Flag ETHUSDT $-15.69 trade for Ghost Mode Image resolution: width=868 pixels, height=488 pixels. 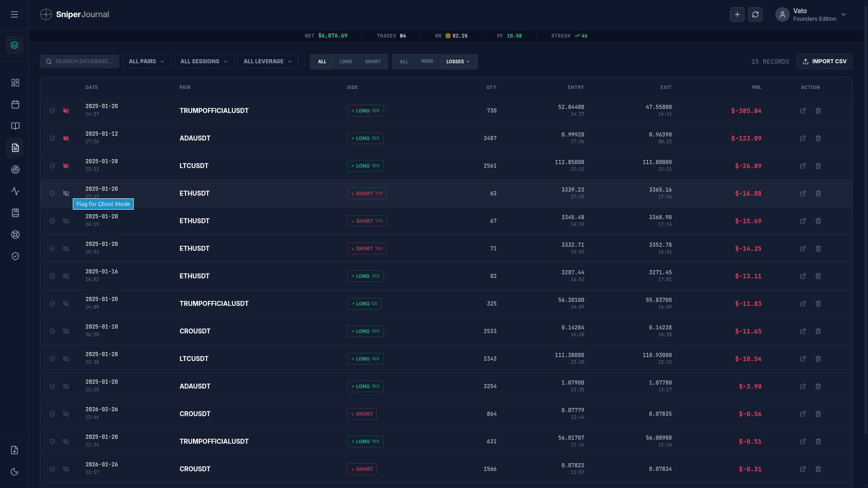66,221
